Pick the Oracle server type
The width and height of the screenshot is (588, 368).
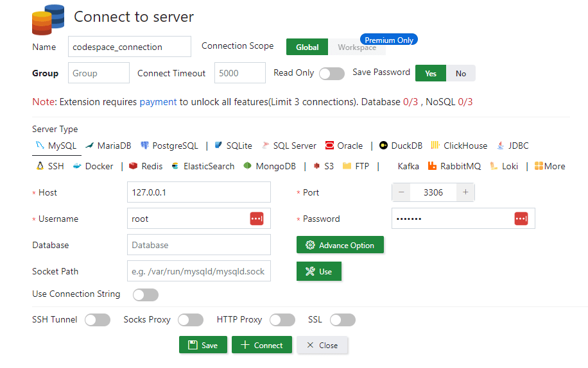(344, 146)
